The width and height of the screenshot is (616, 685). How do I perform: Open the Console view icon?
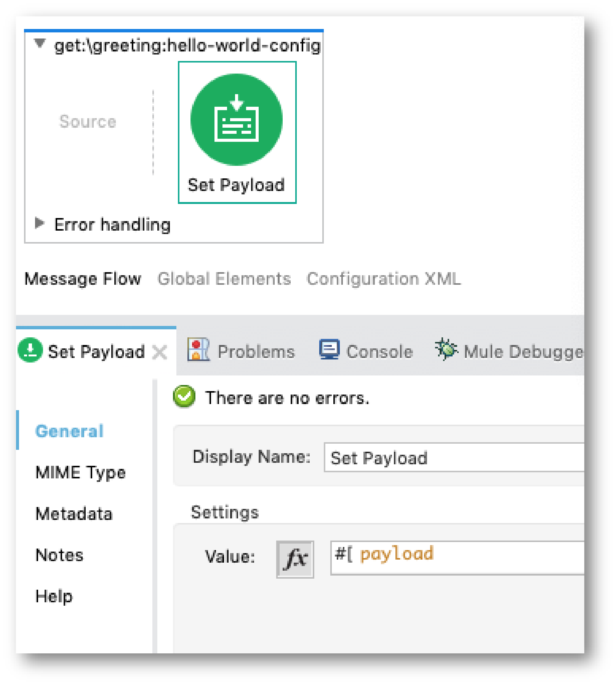tap(330, 350)
